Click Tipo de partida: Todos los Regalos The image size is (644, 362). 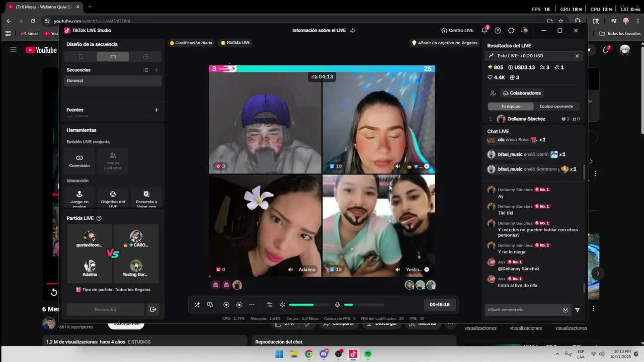[x=113, y=290]
